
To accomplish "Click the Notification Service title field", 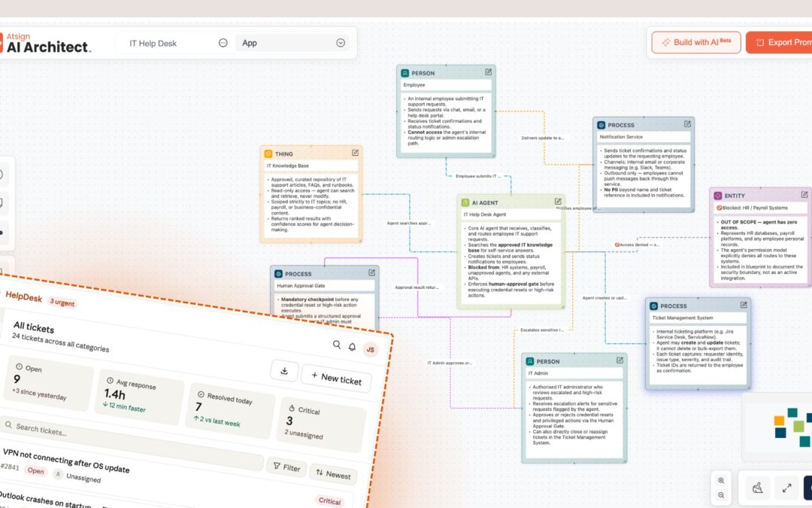I will coord(644,137).
